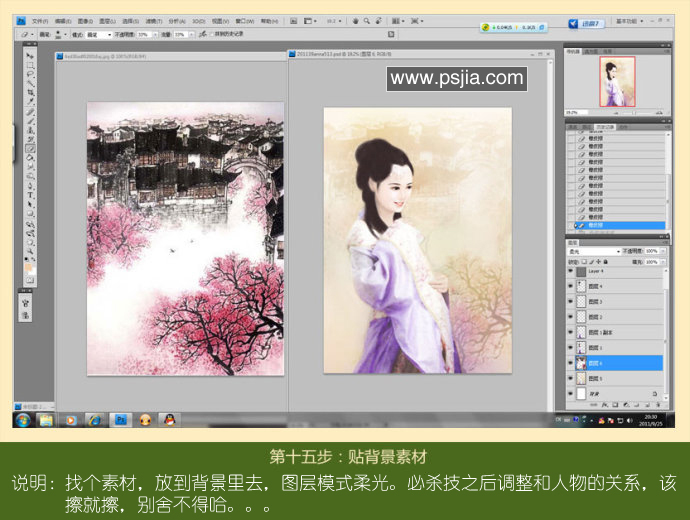
Task: Open the brush preset picker arrow
Action: tap(66, 34)
